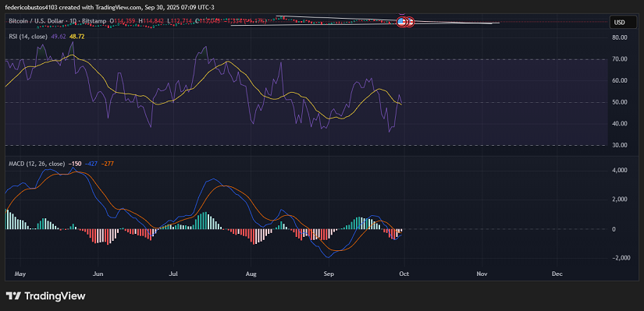Click the Aug label on time axis
The width and height of the screenshot is (644, 311).
[251, 274]
